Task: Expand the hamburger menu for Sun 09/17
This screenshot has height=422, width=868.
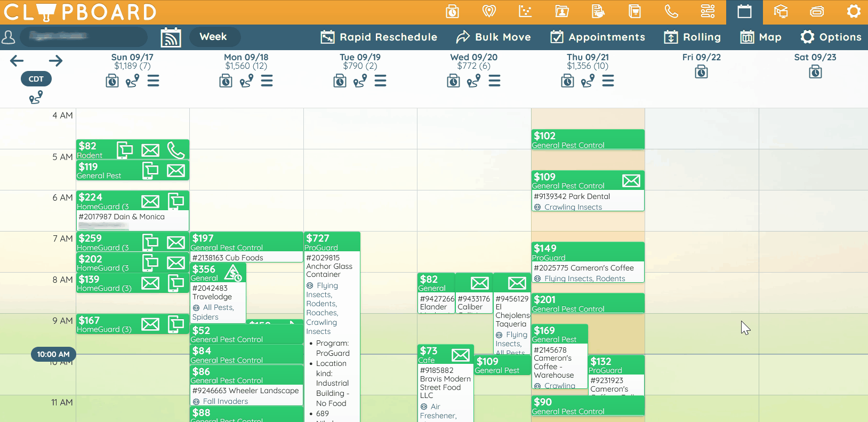Action: [x=153, y=81]
